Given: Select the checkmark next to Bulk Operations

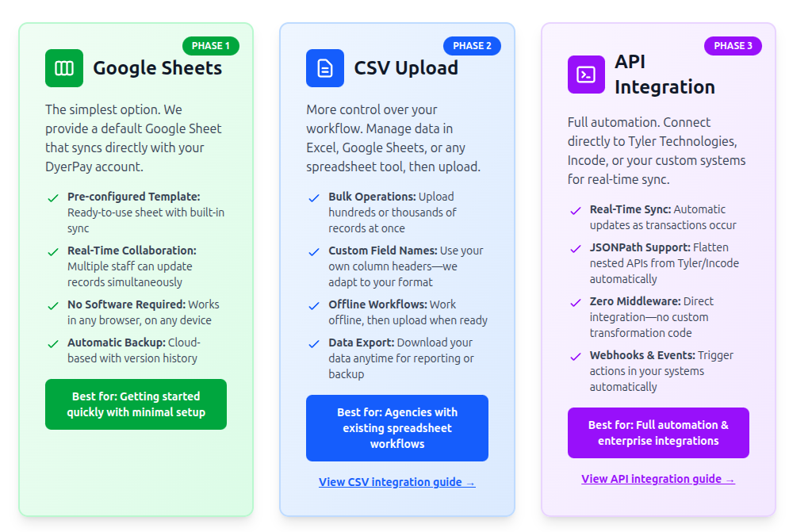Looking at the screenshot, I should pyautogui.click(x=314, y=199).
